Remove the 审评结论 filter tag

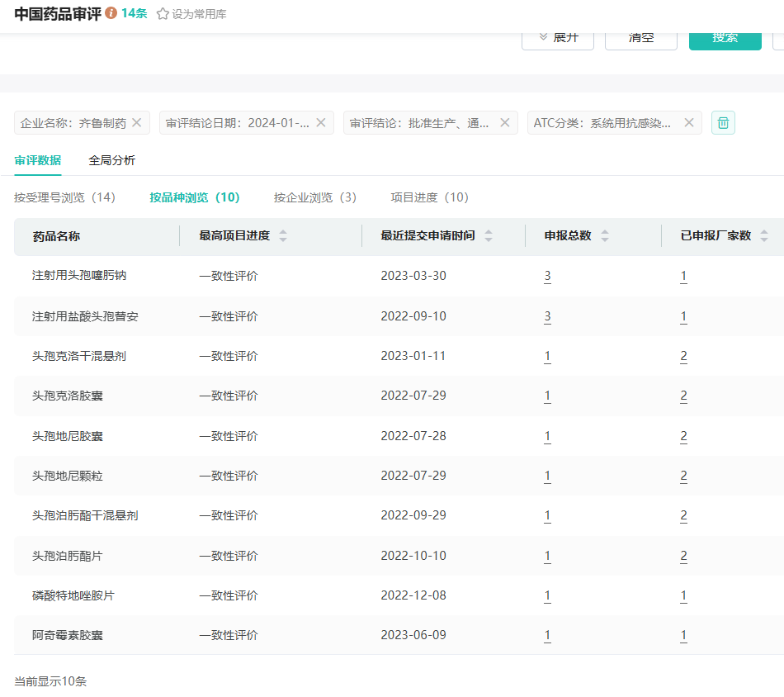pyautogui.click(x=505, y=122)
